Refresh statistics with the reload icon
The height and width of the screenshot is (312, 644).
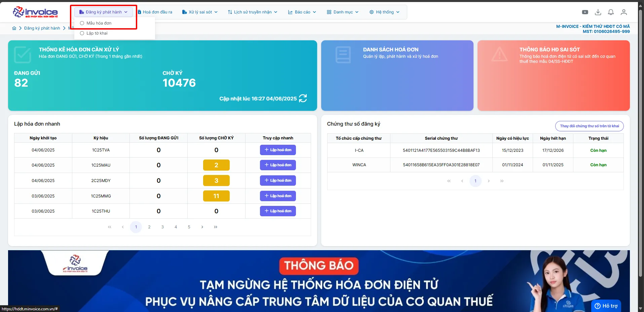pos(303,98)
